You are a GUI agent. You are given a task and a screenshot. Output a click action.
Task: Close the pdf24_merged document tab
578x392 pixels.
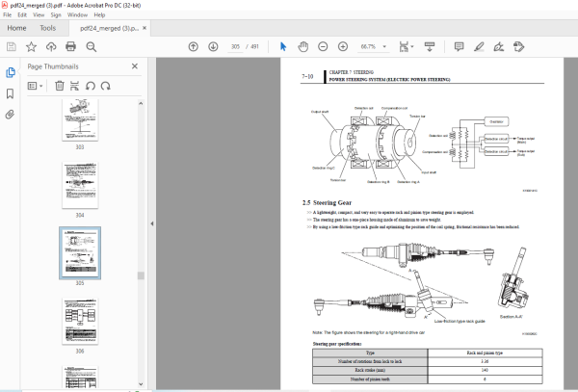(144, 28)
